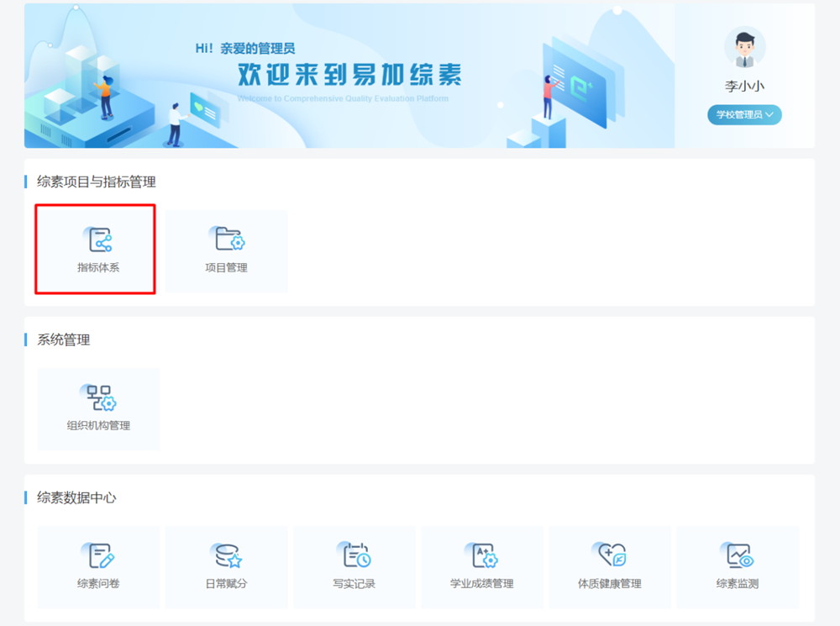
Task: Click the 综素监测 label text
Action: (738, 584)
